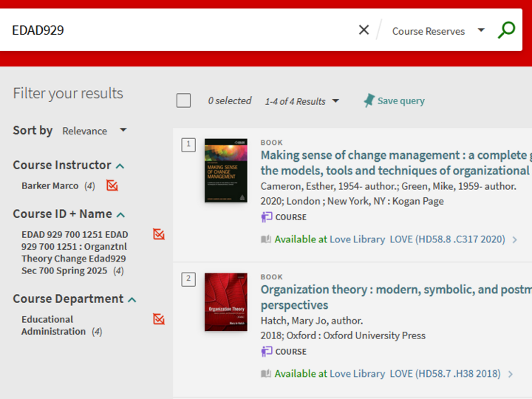Click Save query link
This screenshot has width=532, height=399.
pos(400,101)
